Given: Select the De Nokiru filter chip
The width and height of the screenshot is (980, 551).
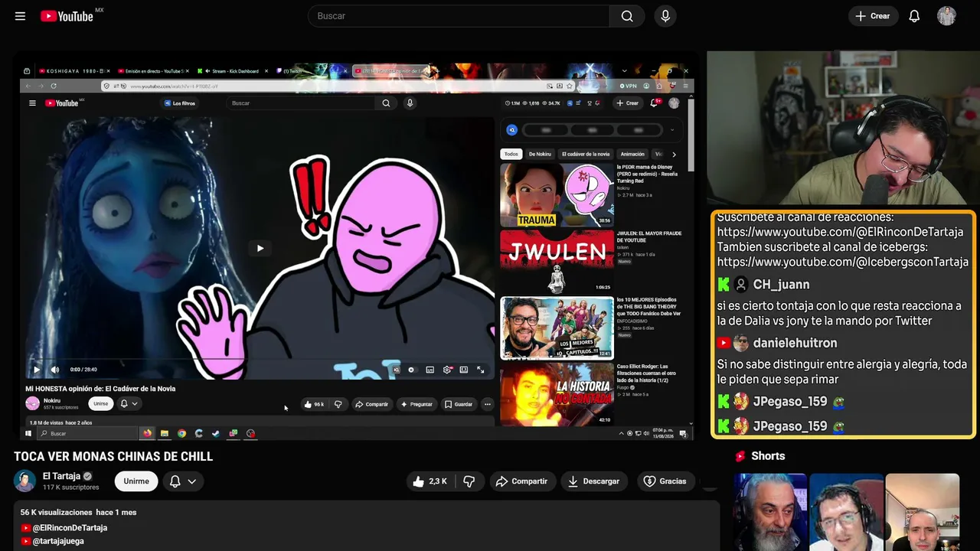Looking at the screenshot, I should (x=540, y=155).
